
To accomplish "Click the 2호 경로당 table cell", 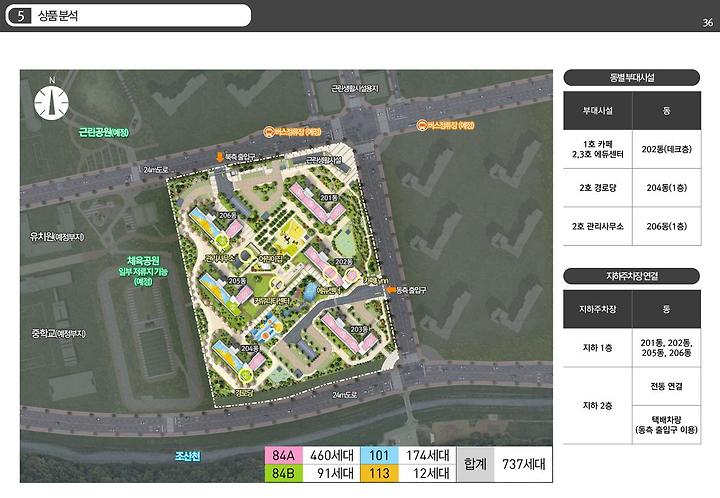I will [598, 188].
